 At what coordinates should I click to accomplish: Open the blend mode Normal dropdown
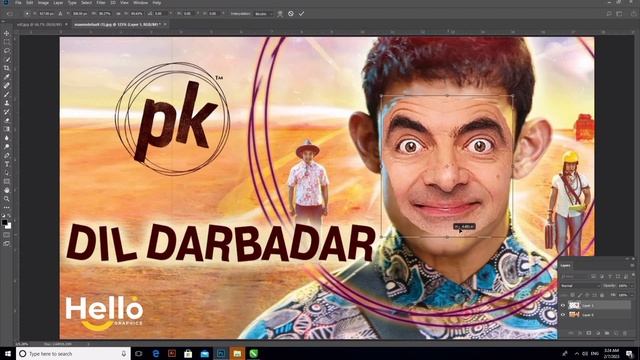click(580, 286)
